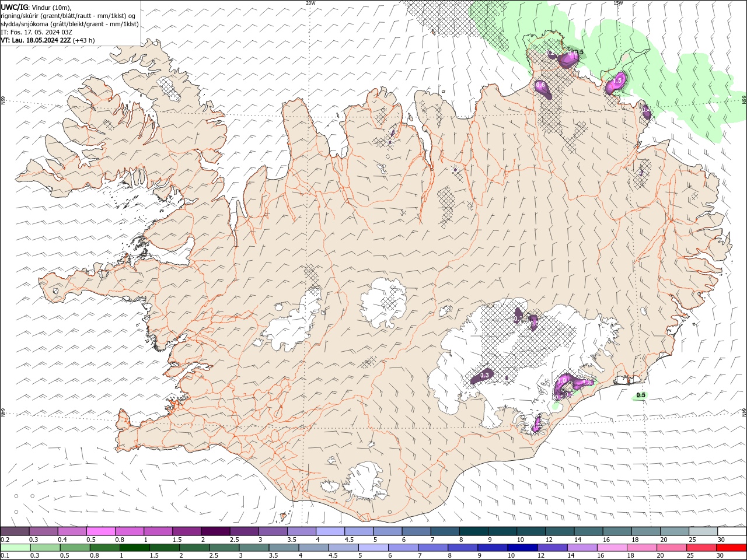Pick the 0.8 green swatch in the rain scale
The image size is (747, 560).
(104, 548)
